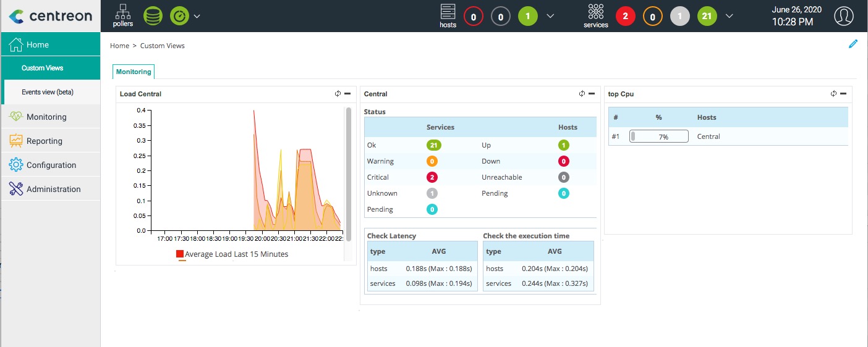
Task: Expand the hosts summary chevron
Action: [550, 16]
